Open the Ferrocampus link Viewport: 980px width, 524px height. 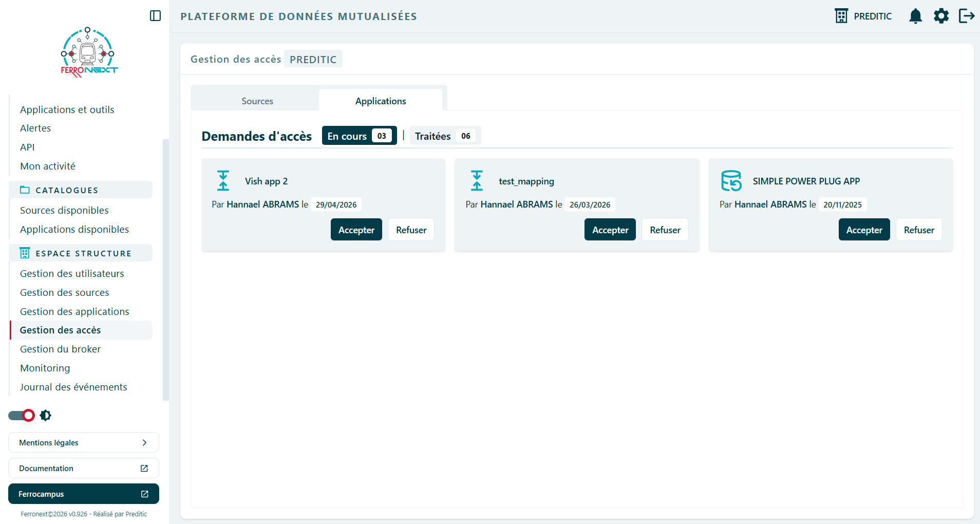point(84,494)
